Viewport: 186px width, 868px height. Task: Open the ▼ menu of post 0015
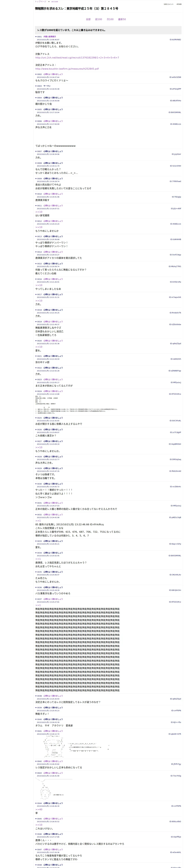(x=36, y=264)
